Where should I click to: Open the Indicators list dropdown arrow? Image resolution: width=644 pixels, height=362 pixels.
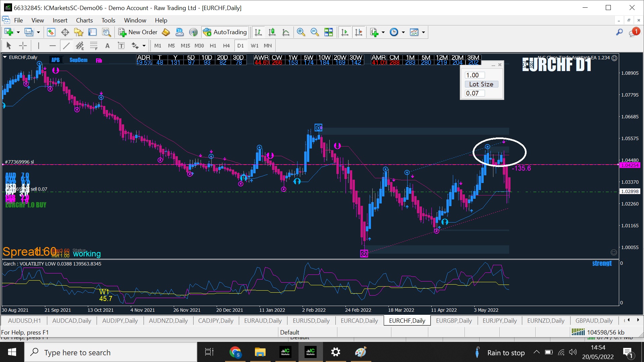(x=383, y=32)
